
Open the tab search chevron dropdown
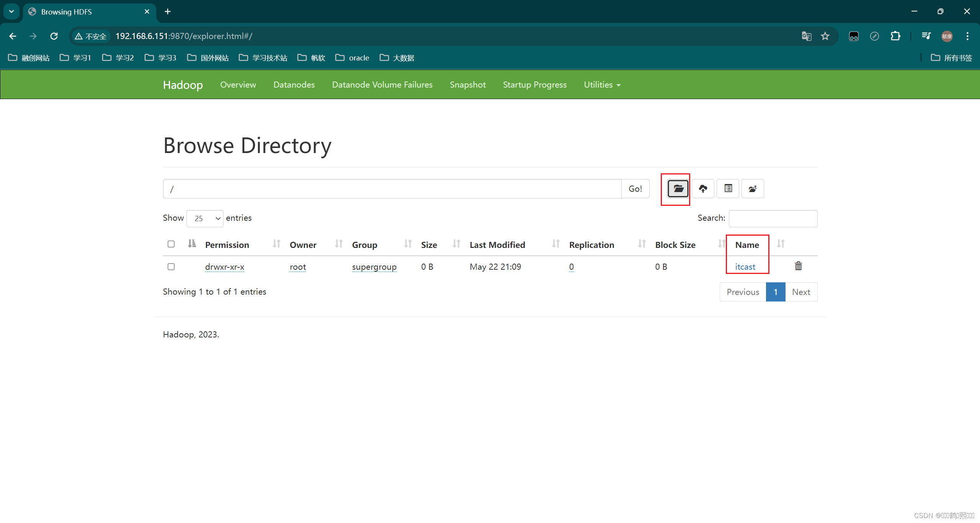[11, 11]
